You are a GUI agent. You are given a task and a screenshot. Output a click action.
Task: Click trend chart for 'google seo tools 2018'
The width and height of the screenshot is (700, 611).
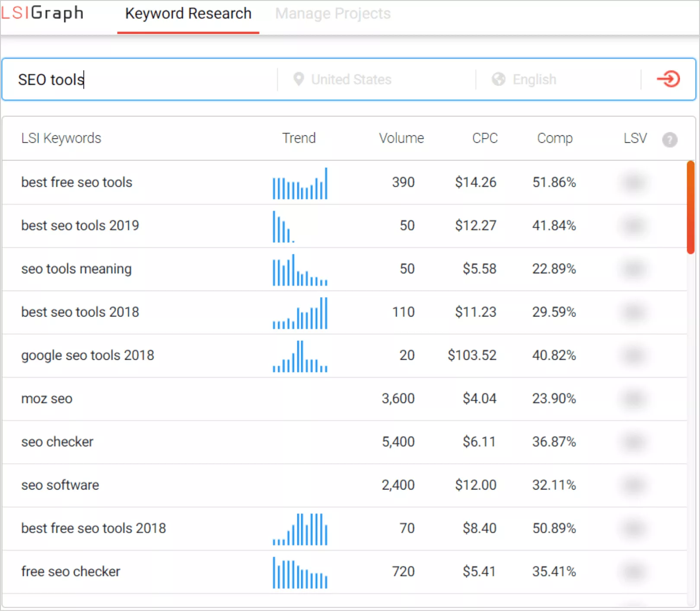point(300,356)
